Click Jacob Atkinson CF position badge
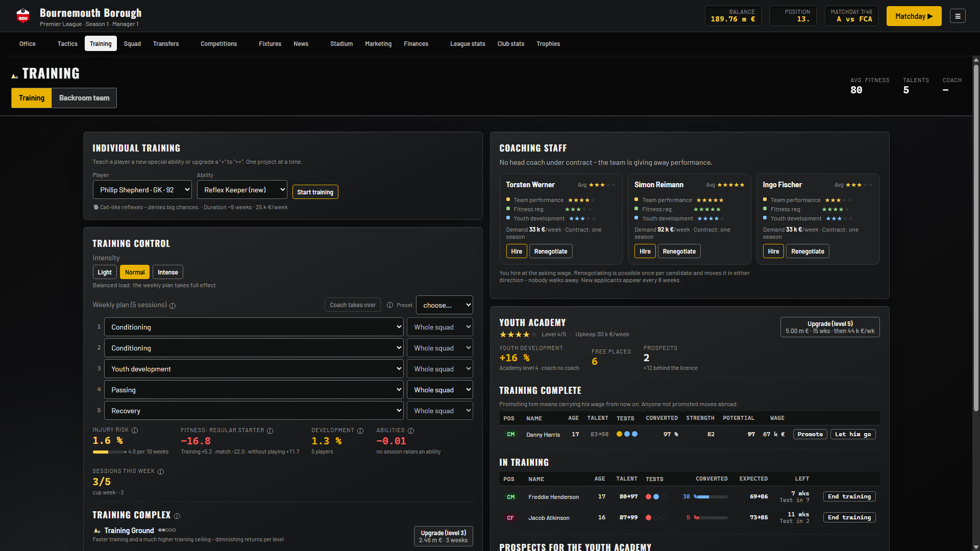The height and width of the screenshot is (551, 980). coord(510,518)
